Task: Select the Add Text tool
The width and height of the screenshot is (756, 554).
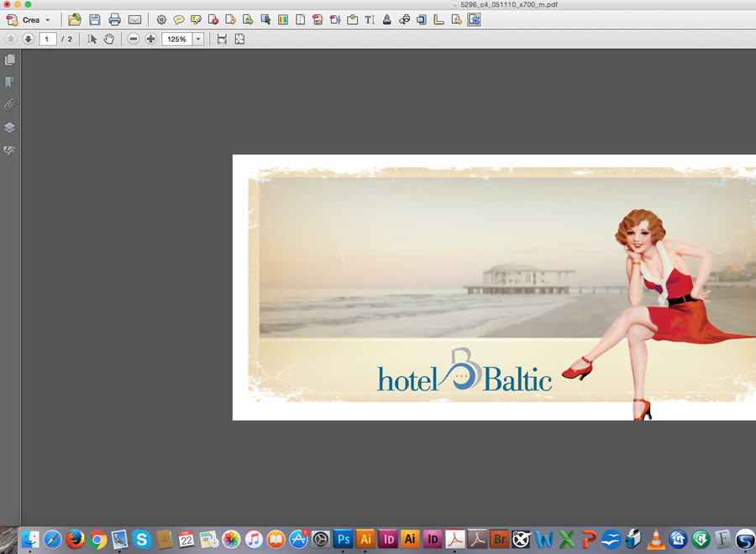Action: 370,19
